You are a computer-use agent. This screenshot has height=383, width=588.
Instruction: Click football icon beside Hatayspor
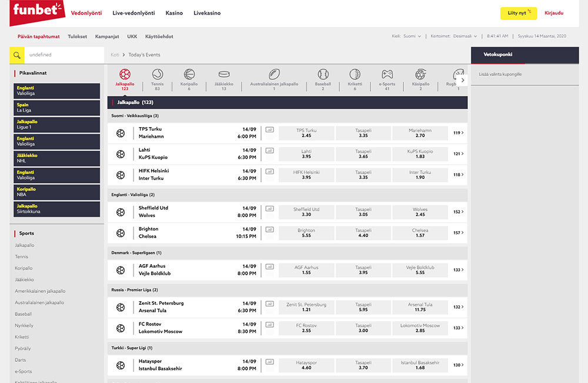click(x=121, y=365)
